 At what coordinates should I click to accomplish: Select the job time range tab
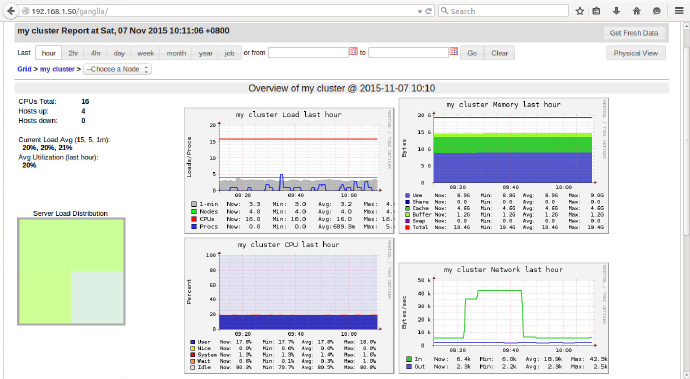[x=229, y=53]
